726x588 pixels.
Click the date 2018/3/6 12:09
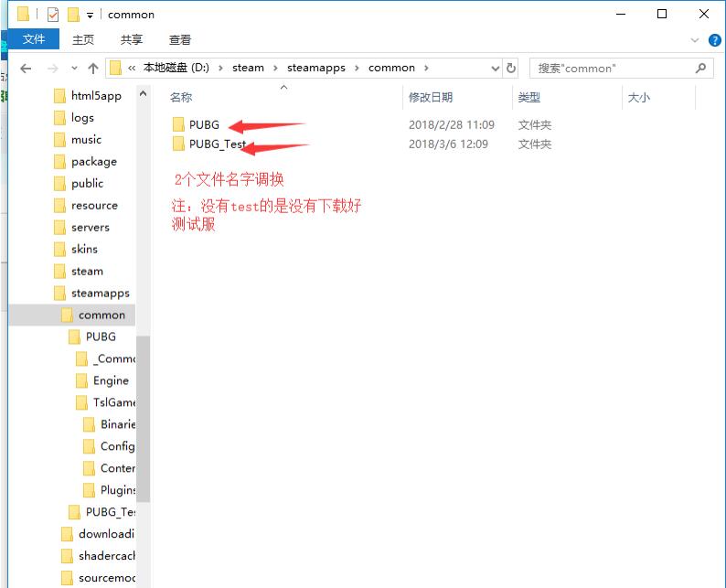448,144
